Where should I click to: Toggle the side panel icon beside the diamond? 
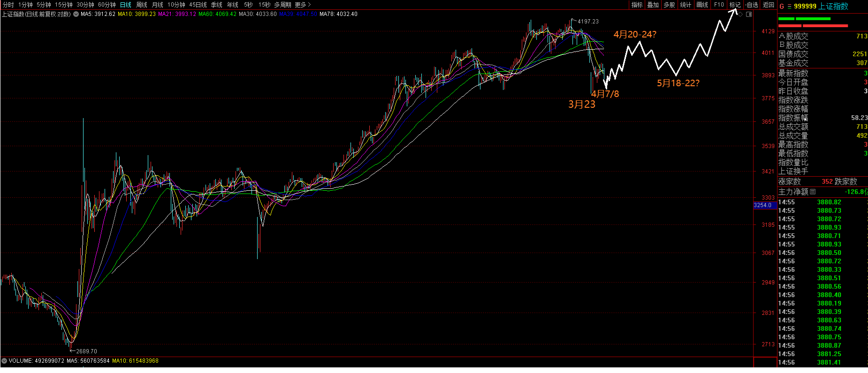(749, 14)
